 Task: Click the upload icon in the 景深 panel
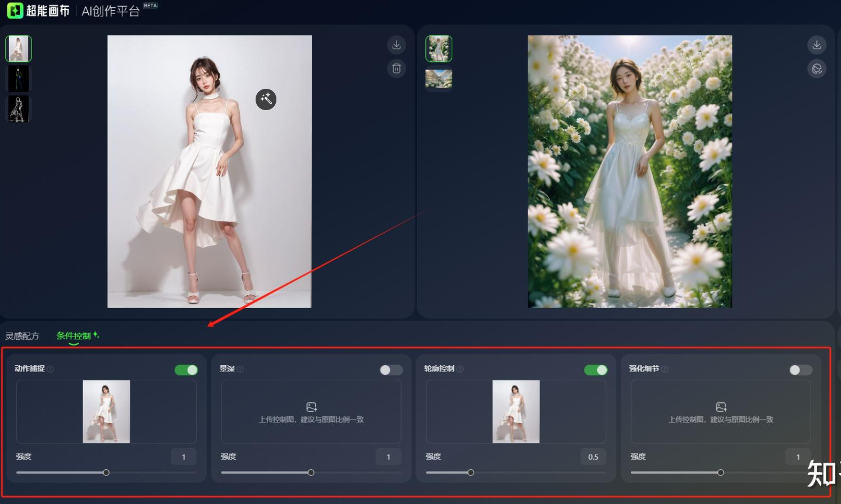pos(311,406)
